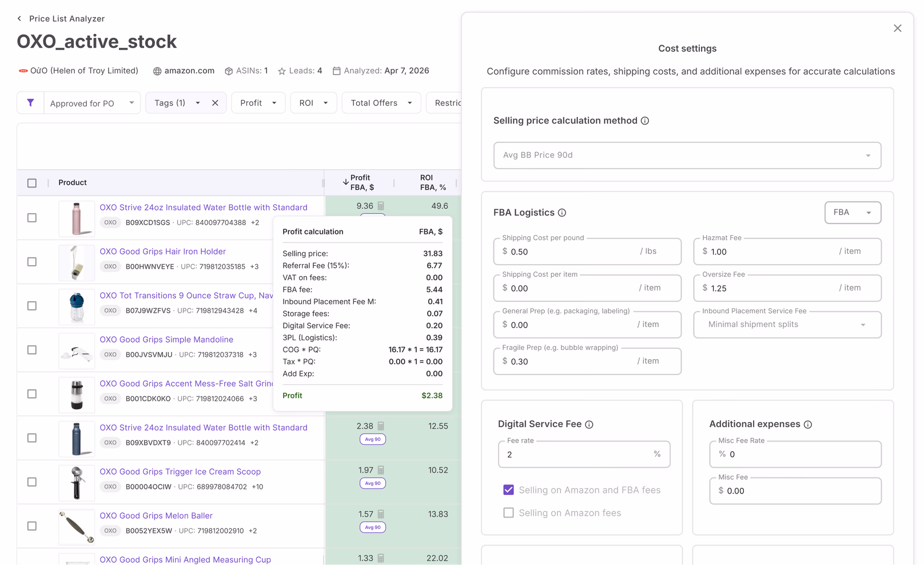The height and width of the screenshot is (565, 924).
Task: Open OXO Tot Transitions Straw Cup link
Action: pos(186,296)
